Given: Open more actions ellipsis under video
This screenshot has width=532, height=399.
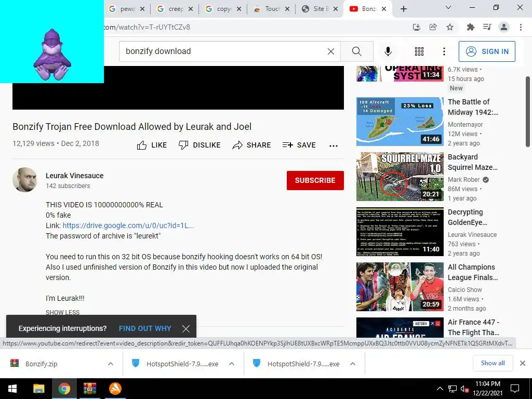Looking at the screenshot, I should point(334,146).
